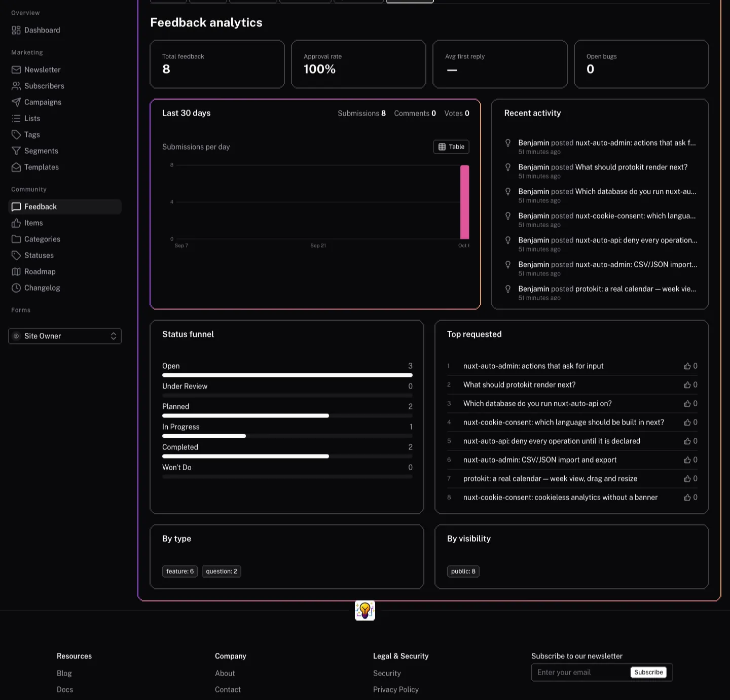Click the Statuses tag icon
The image size is (730, 700).
click(x=16, y=256)
